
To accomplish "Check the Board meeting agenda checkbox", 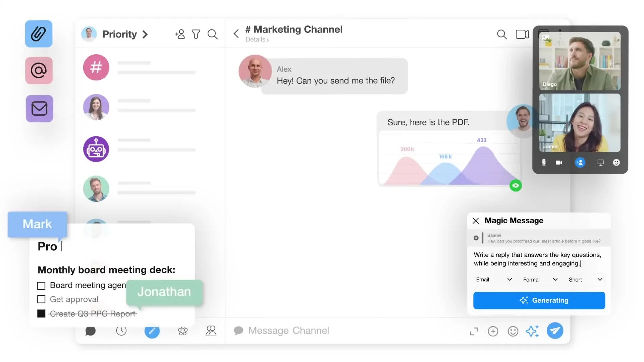I will [x=41, y=286].
